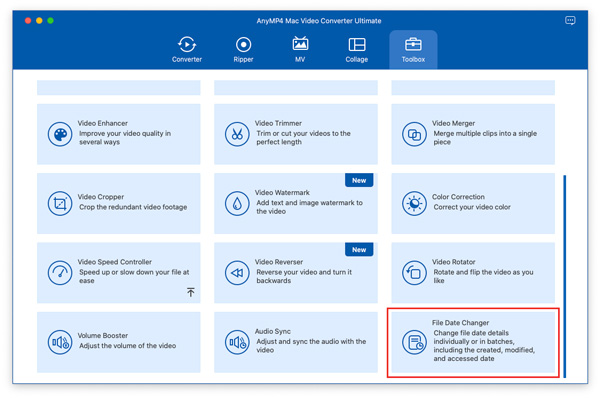
Task: Switch to the Ripper tab
Action: (243, 49)
